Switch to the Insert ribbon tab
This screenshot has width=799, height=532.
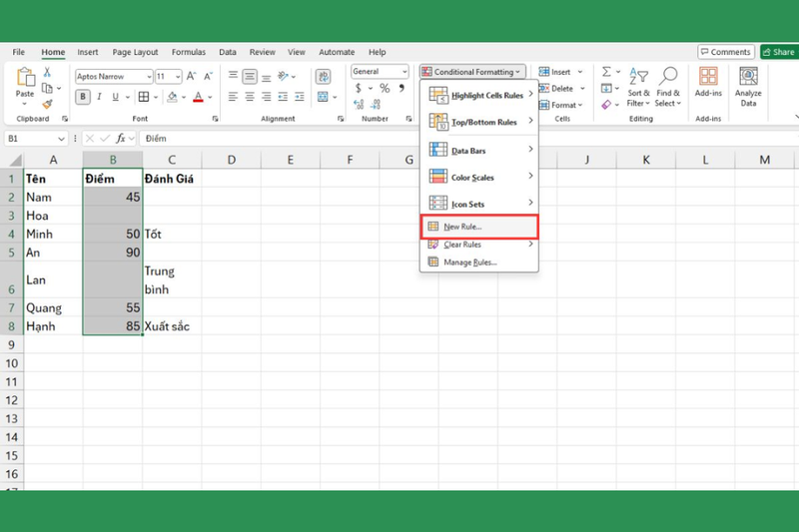(x=88, y=52)
